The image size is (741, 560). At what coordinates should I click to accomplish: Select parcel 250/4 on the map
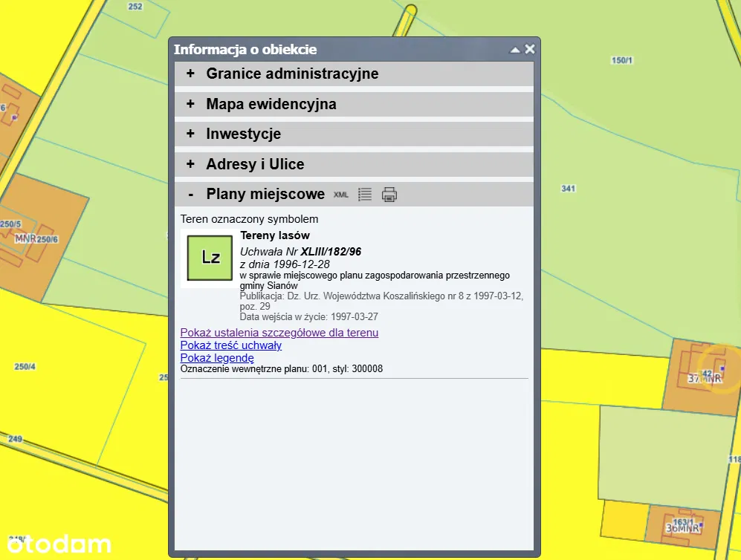click(25, 367)
